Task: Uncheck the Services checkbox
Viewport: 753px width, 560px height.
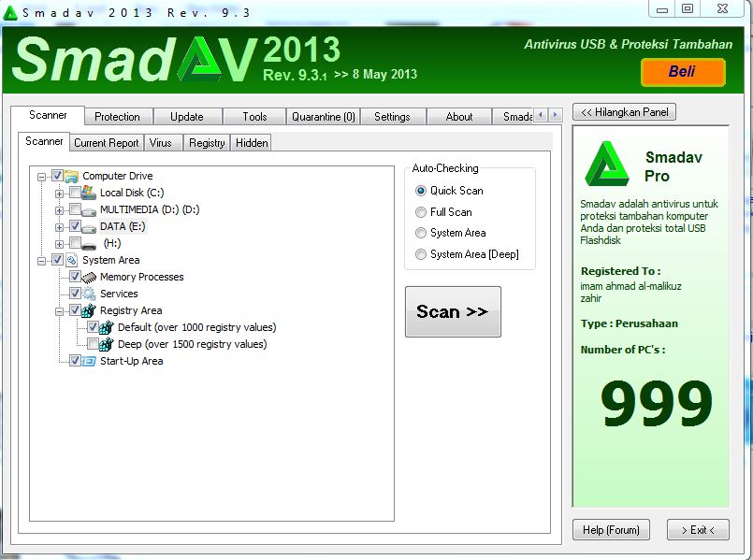Action: click(x=75, y=294)
